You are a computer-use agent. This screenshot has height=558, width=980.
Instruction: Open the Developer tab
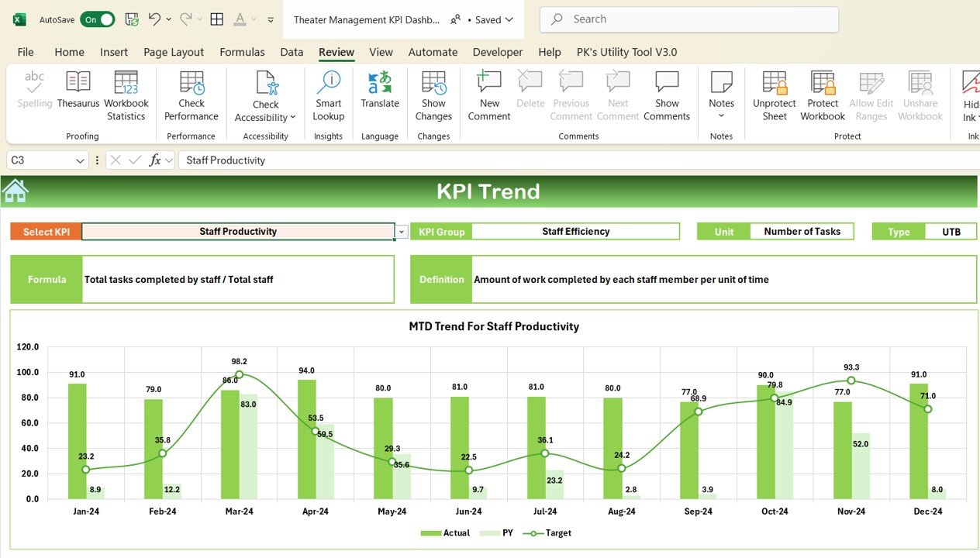point(498,52)
